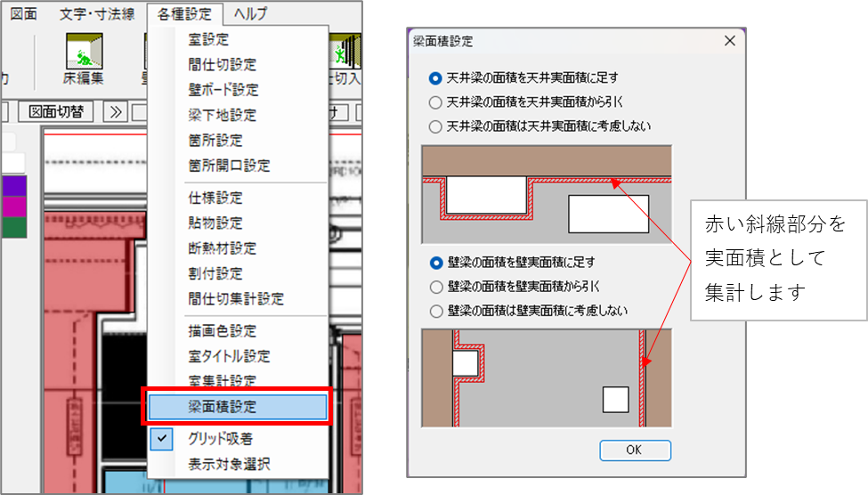Pick the purple color swatch on left panel
Viewport: 868px width, 495px height.
pyautogui.click(x=14, y=185)
